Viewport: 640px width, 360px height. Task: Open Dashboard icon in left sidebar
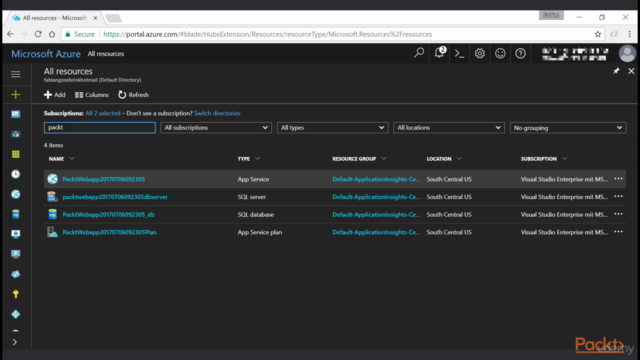(x=16, y=114)
